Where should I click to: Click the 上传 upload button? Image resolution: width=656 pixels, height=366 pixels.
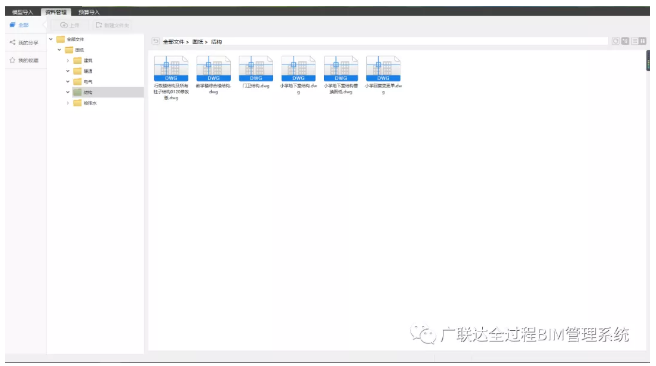70,25
